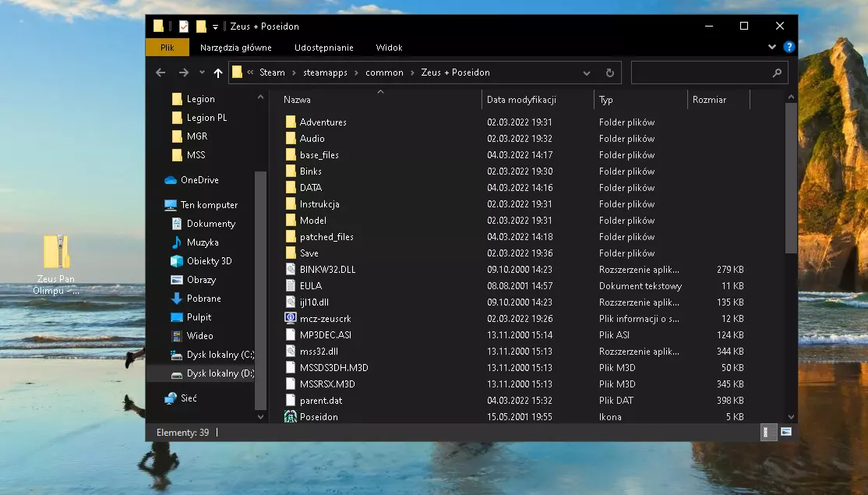Viewport: 868px width, 495px height.
Task: Click the search input field
Action: pos(701,72)
